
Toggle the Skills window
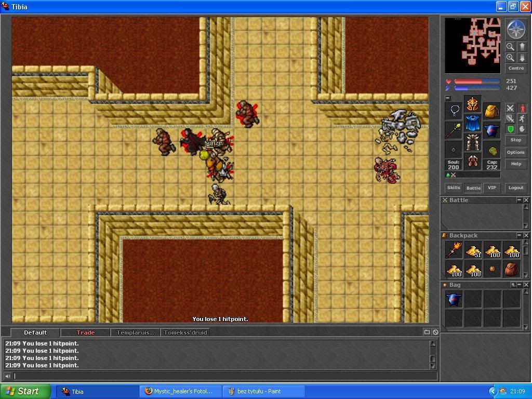pyautogui.click(x=454, y=188)
